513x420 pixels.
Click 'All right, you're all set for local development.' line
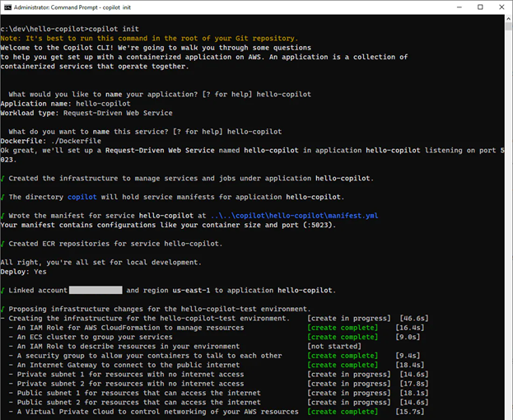tap(100, 263)
